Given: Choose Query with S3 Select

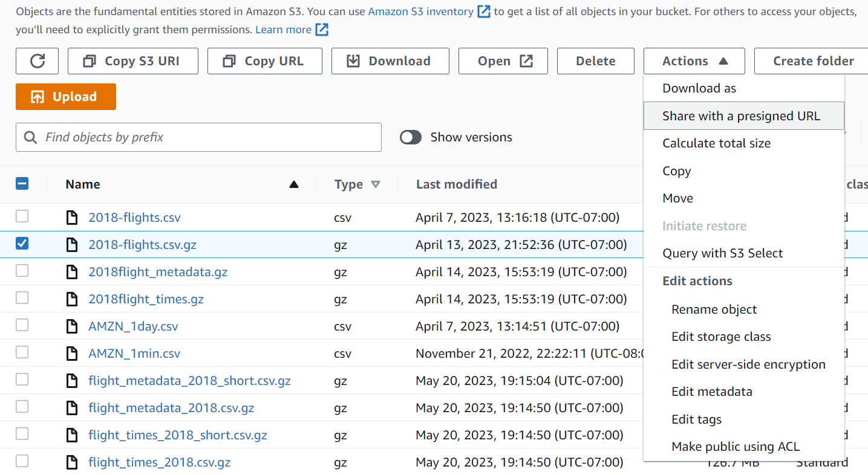Looking at the screenshot, I should (722, 253).
